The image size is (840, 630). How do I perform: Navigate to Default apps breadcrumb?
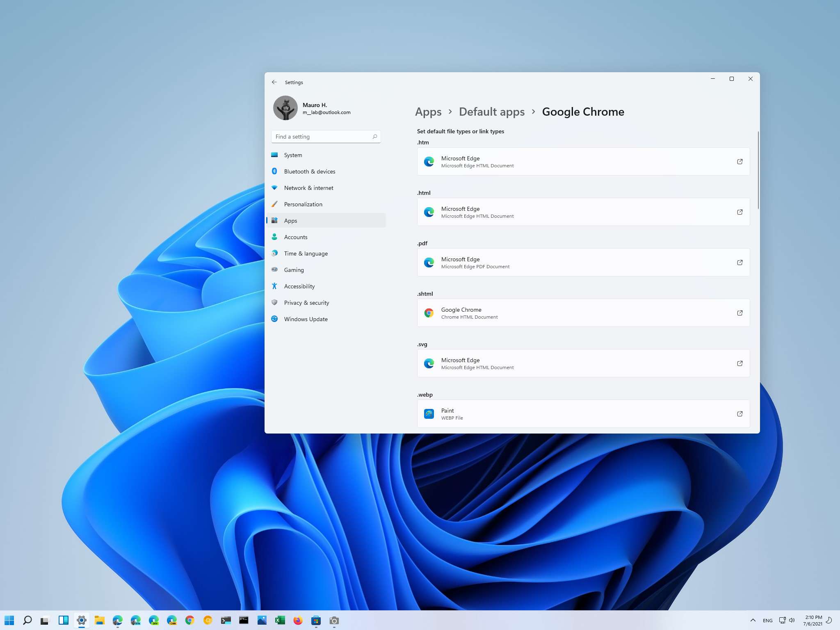[492, 112]
